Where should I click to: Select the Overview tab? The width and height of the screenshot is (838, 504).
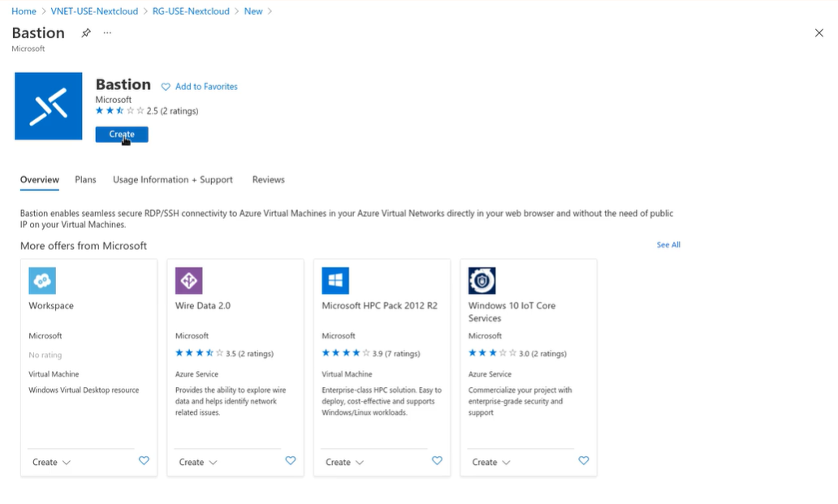click(40, 180)
